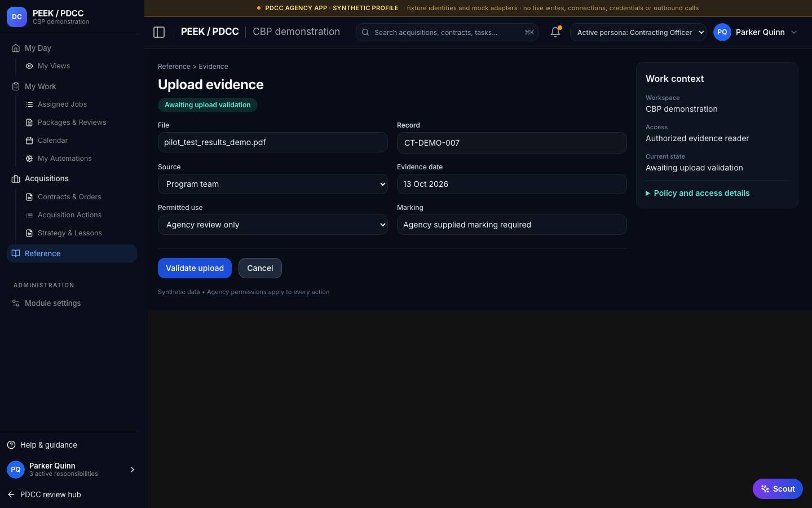
Task: Open the notifications bell
Action: click(x=555, y=32)
